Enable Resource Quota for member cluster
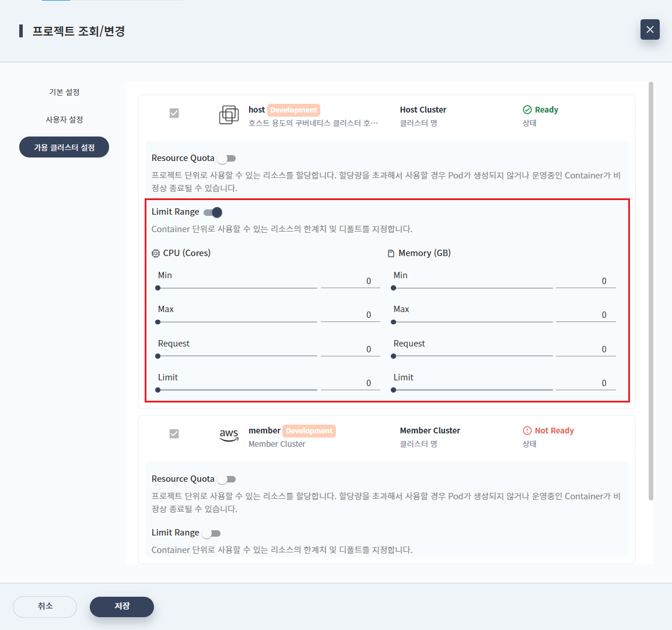The height and width of the screenshot is (630, 672). [x=226, y=479]
